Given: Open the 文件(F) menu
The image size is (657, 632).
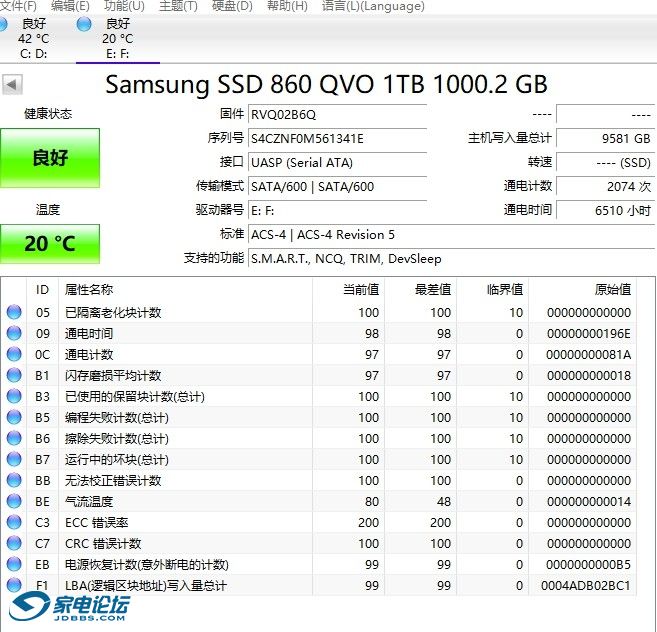Looking at the screenshot, I should click(x=18, y=6).
